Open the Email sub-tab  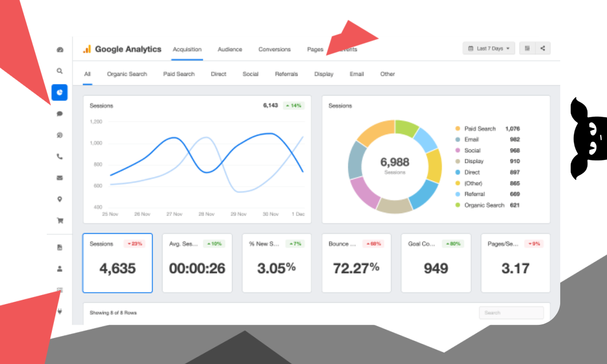tap(357, 74)
